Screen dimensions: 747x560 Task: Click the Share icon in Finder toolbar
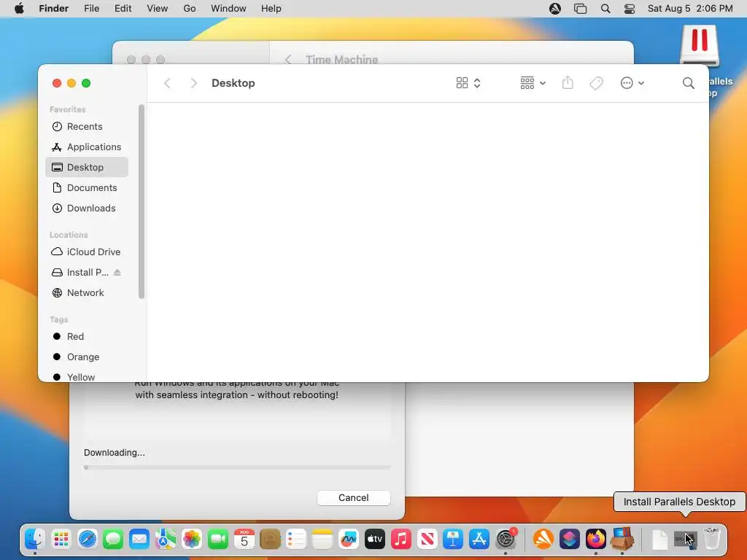click(568, 83)
